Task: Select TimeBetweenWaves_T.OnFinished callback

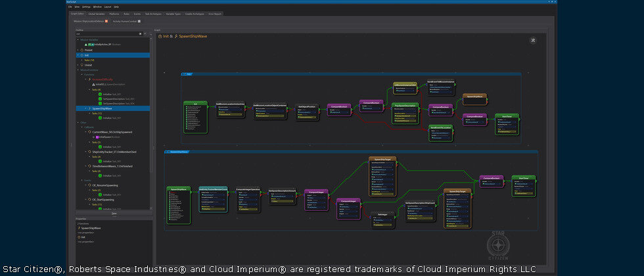Action: pos(112,166)
